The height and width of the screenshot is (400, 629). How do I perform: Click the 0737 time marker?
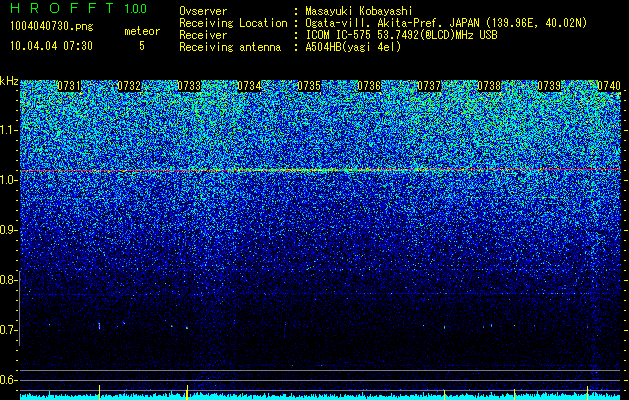(x=429, y=86)
